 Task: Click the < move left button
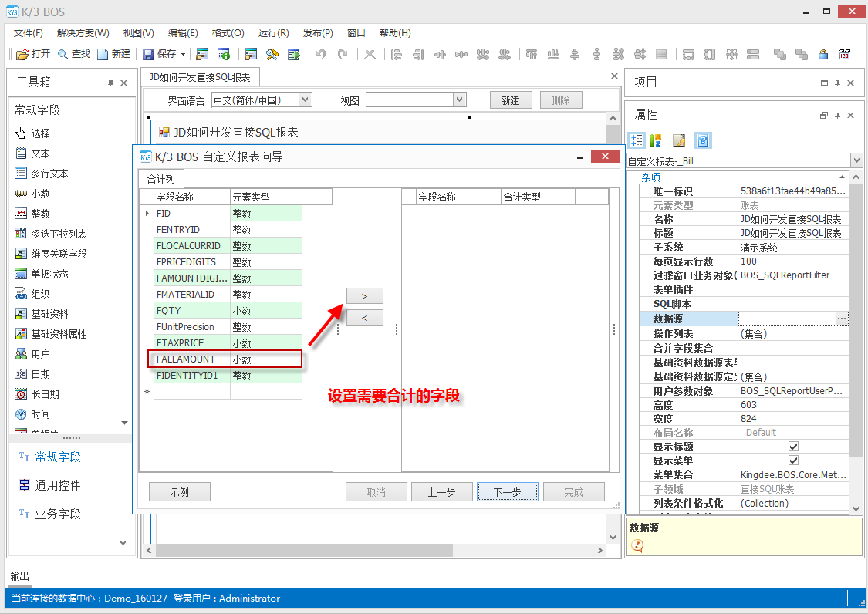point(364,318)
